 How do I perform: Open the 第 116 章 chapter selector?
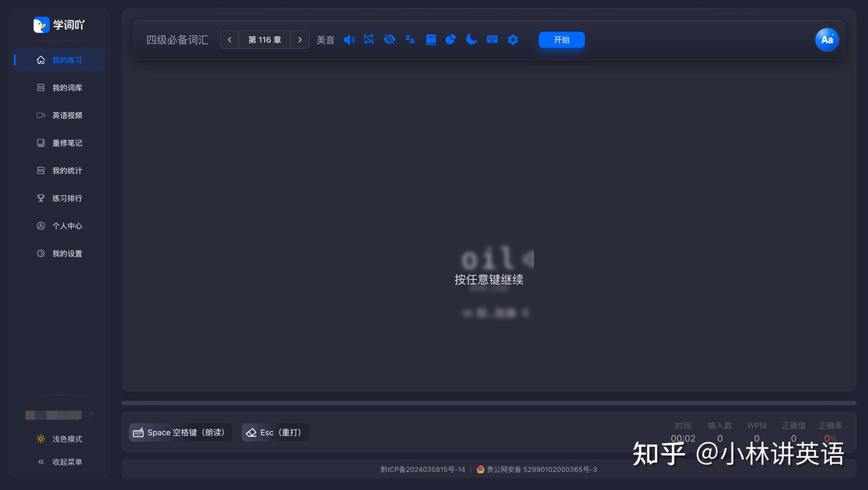click(x=265, y=40)
